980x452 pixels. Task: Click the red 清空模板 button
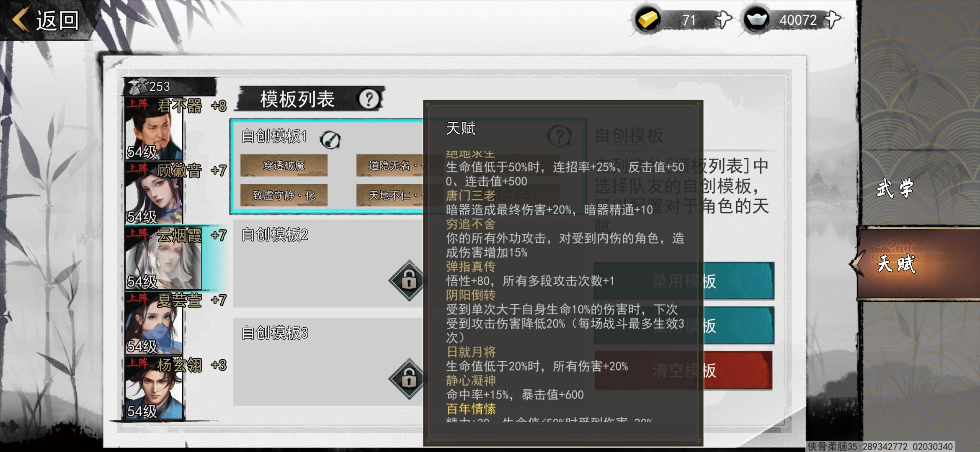pos(684,370)
